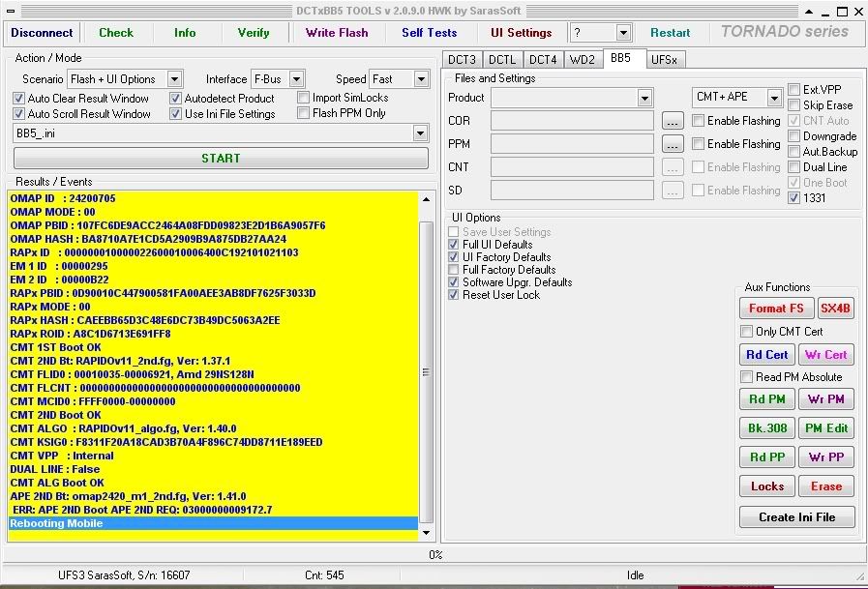Click the COR file browse button

(672, 121)
